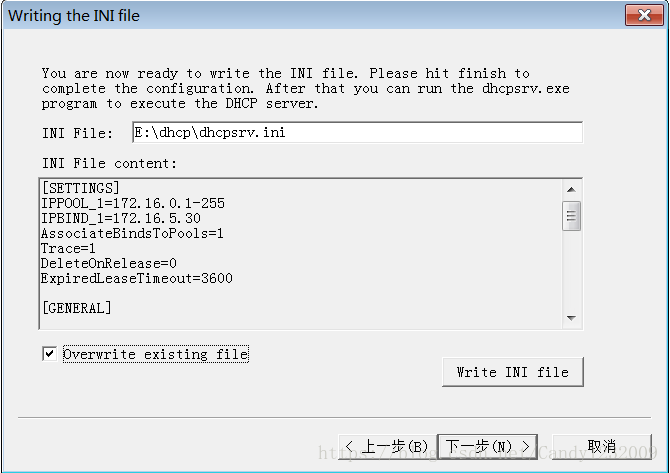This screenshot has width=670, height=473.
Task: Click the INI content scrollbar thumb
Action: click(571, 215)
